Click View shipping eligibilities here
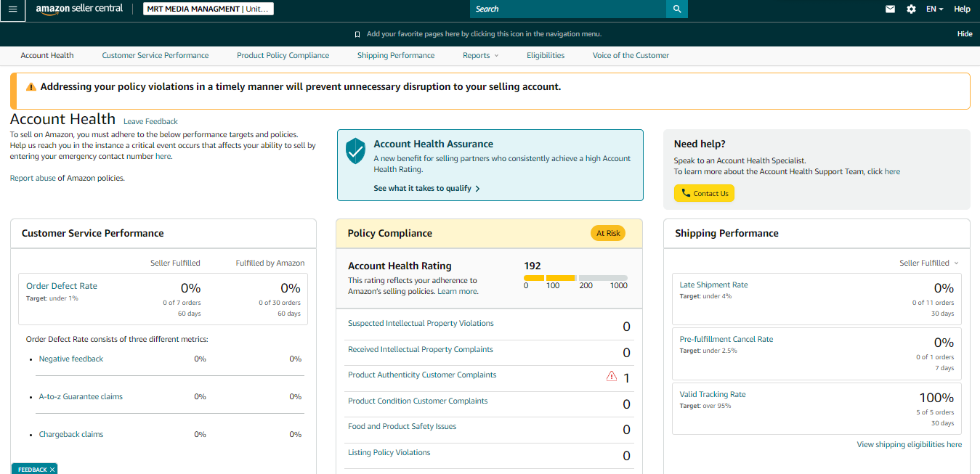Screen dimensions: 980x474 point(910,444)
